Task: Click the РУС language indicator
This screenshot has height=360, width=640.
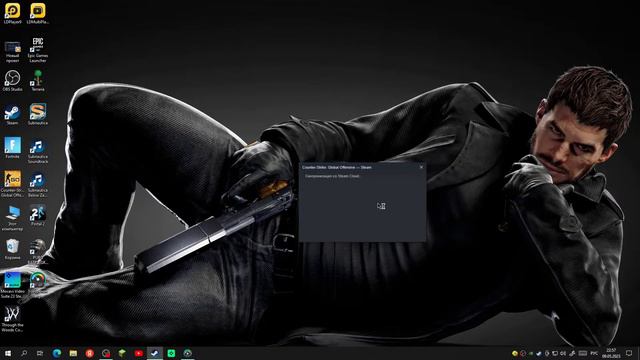Action: pyautogui.click(x=594, y=353)
